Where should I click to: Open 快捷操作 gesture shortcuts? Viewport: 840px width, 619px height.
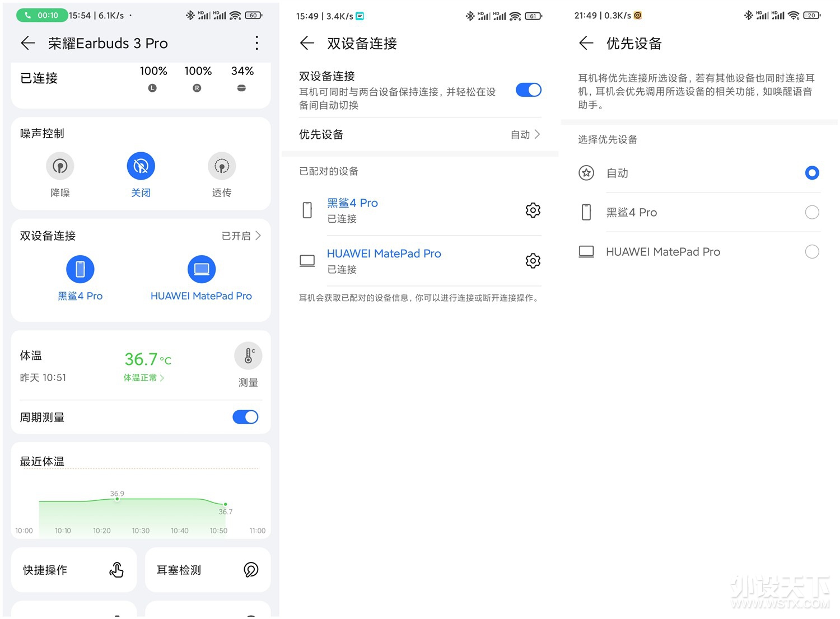(74, 570)
